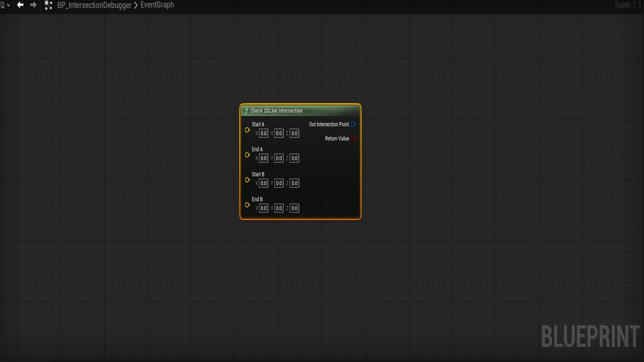
Task: Select the EventGraph breadcrumb
Action: pyautogui.click(x=157, y=5)
